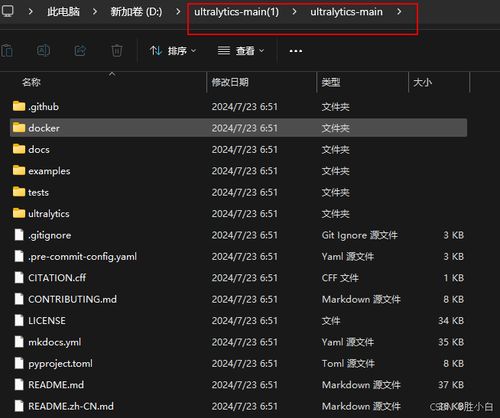Click the mkdocs.yml file icon
The image size is (500, 418).
click(x=19, y=342)
